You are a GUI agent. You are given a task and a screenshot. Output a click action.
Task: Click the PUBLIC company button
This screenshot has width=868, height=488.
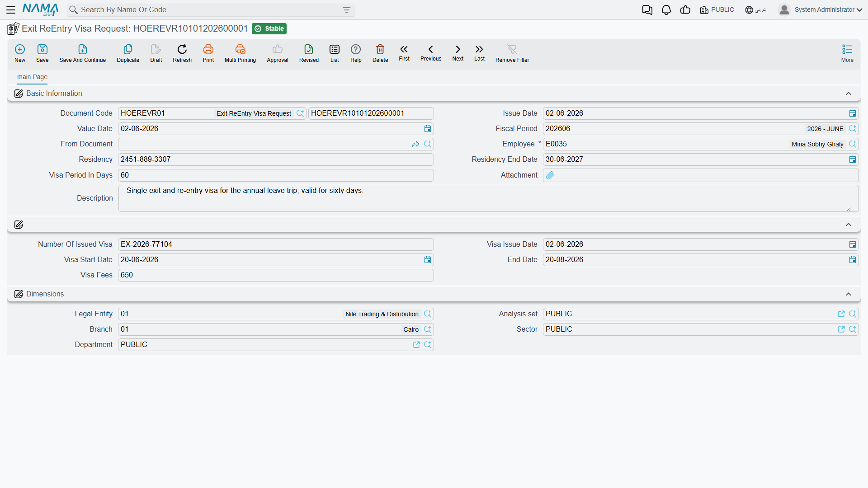point(717,10)
